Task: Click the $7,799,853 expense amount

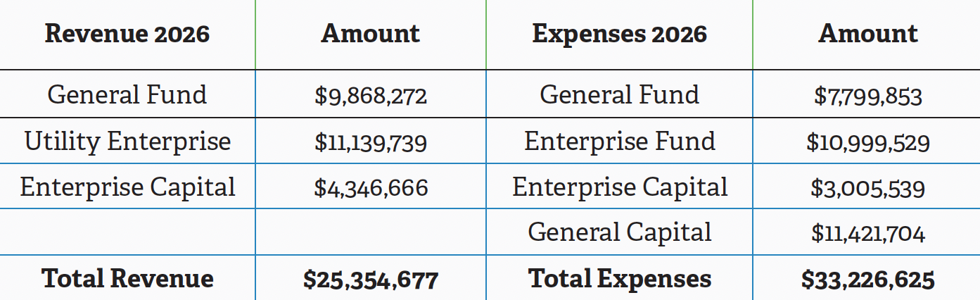Action: [x=867, y=96]
